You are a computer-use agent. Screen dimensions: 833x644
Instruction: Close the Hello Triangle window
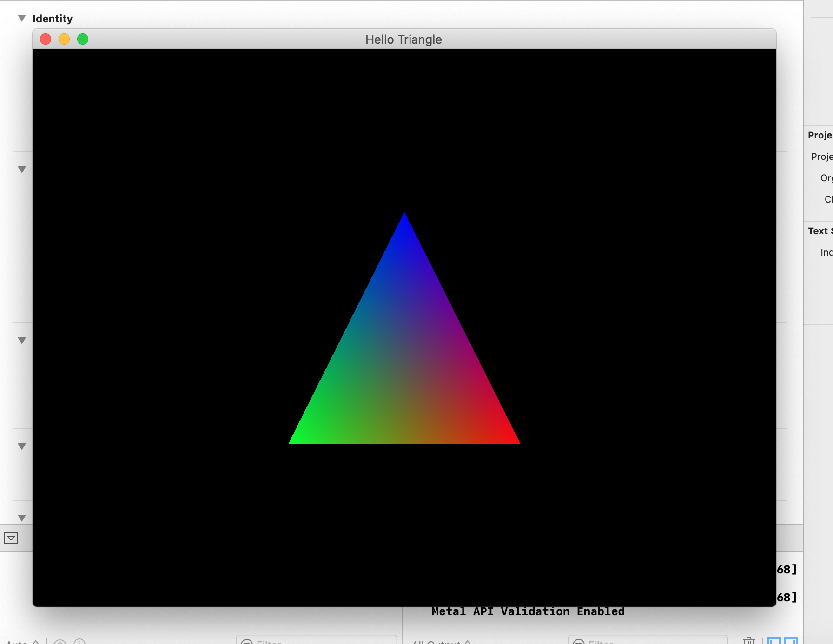click(x=46, y=39)
